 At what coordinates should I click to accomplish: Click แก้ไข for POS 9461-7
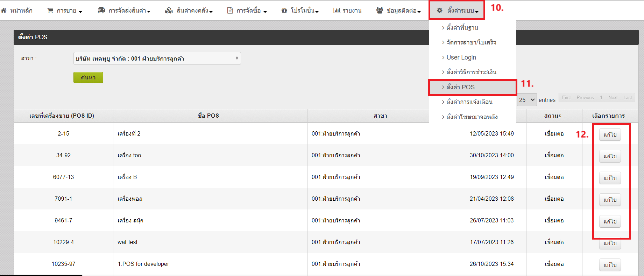pos(610,221)
